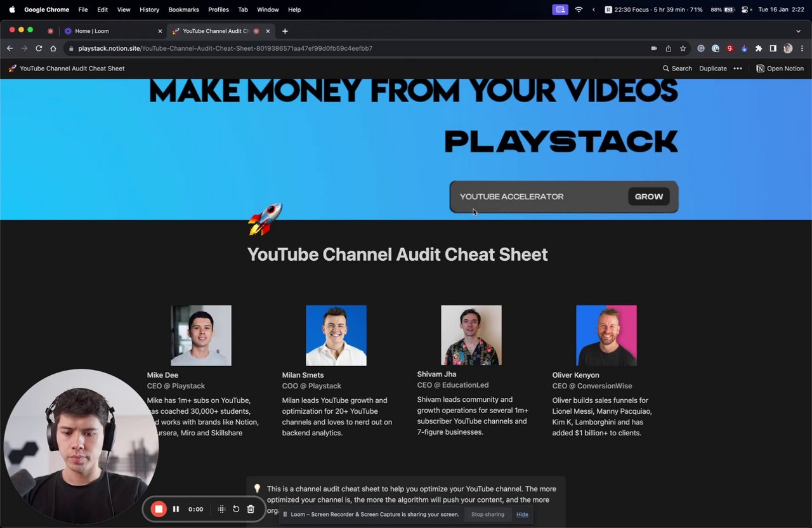Click the page title breadcrumb in Notion bar
The height and width of the screenshot is (528, 812).
coord(67,69)
